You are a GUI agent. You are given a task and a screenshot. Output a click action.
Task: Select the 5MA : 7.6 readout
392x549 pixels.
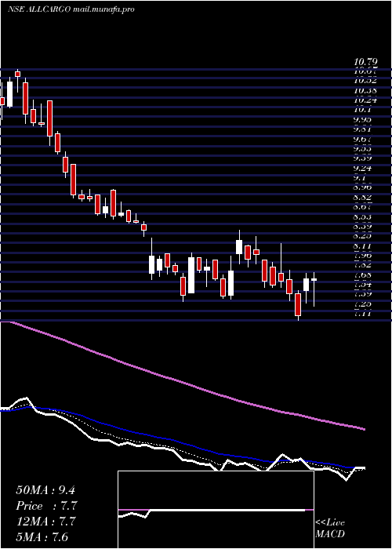point(42,537)
